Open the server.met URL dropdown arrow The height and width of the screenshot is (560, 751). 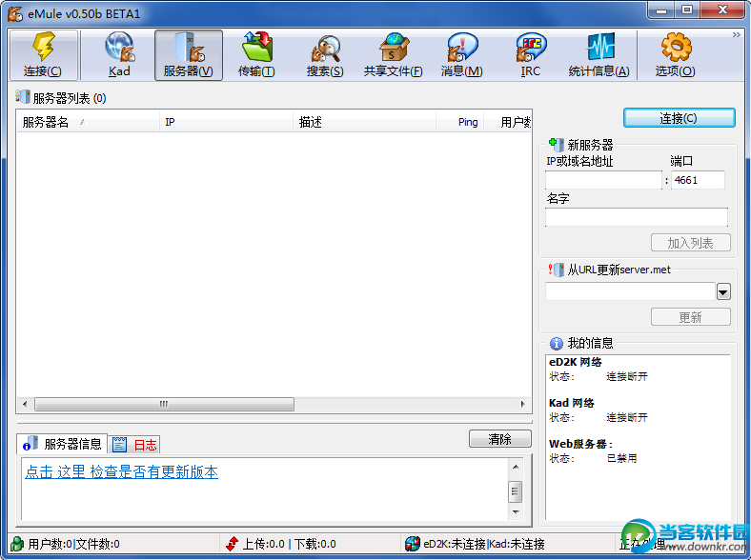[723, 291]
